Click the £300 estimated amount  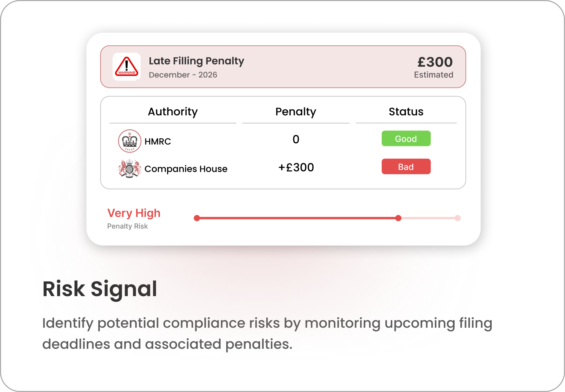pyautogui.click(x=435, y=62)
